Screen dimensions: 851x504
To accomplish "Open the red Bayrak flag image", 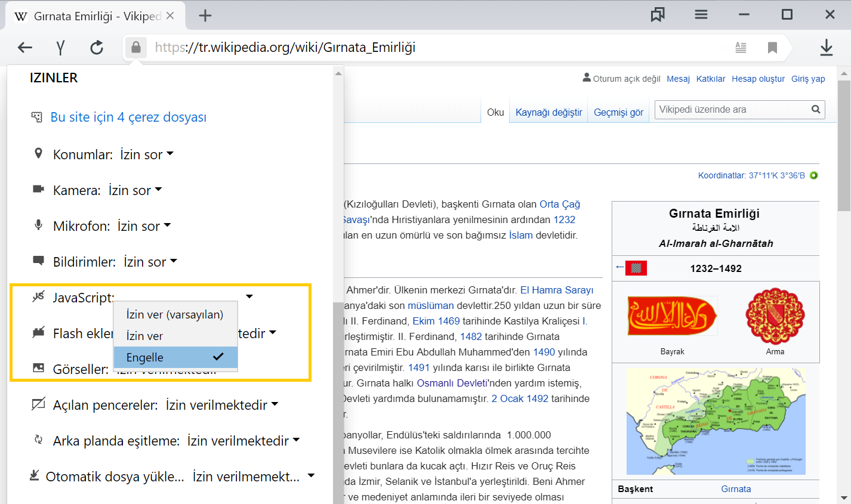I will (672, 316).
